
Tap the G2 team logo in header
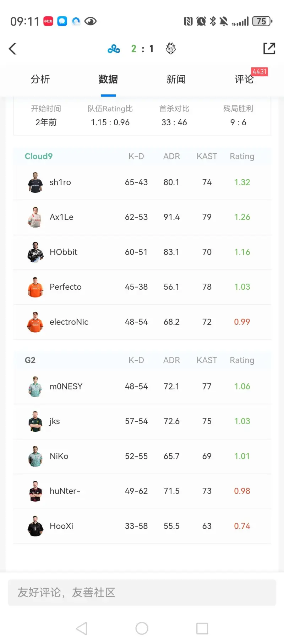[x=171, y=49]
